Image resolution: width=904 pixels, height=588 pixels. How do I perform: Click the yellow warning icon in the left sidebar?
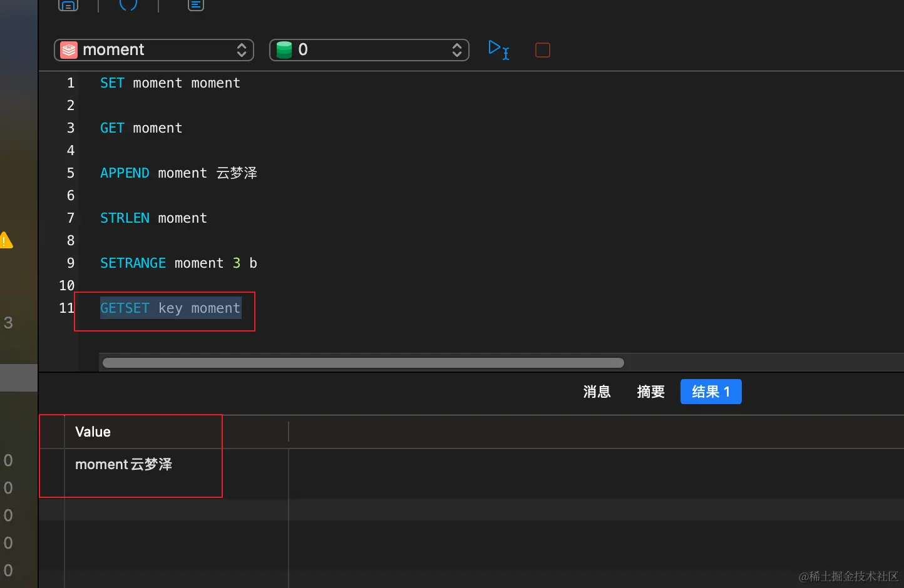[x=6, y=240]
